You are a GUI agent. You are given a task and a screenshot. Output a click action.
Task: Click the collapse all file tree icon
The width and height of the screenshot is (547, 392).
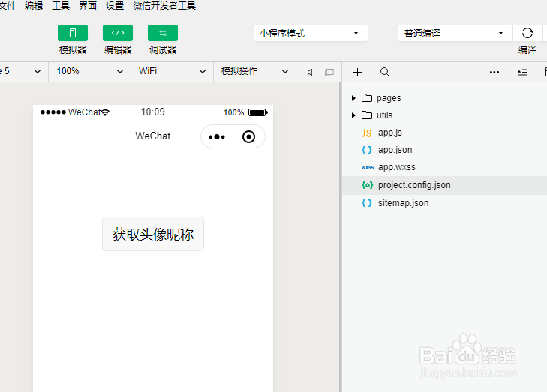coord(522,72)
